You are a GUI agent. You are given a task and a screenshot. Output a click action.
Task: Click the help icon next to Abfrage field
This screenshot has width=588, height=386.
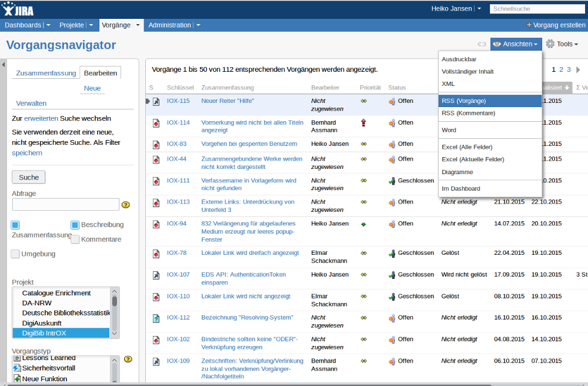(125, 205)
